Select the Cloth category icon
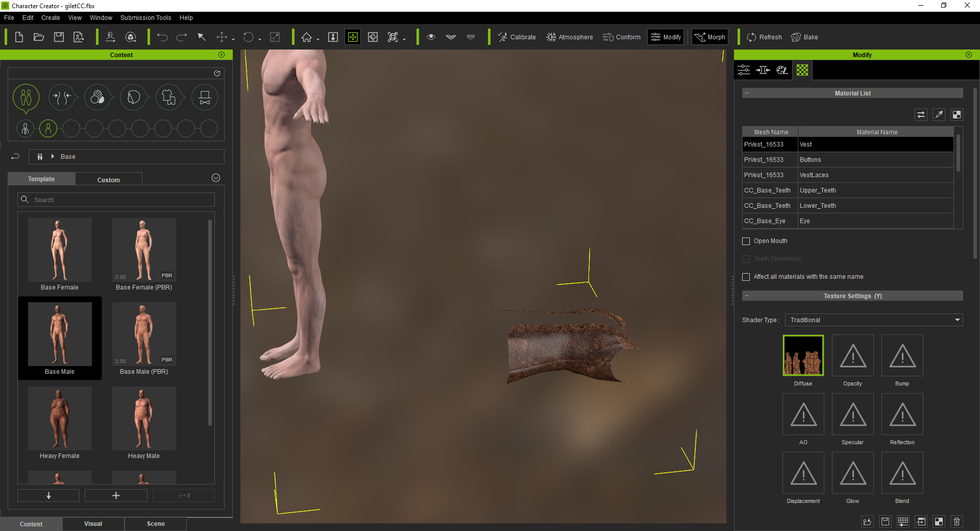The height and width of the screenshot is (531, 980). [x=169, y=97]
